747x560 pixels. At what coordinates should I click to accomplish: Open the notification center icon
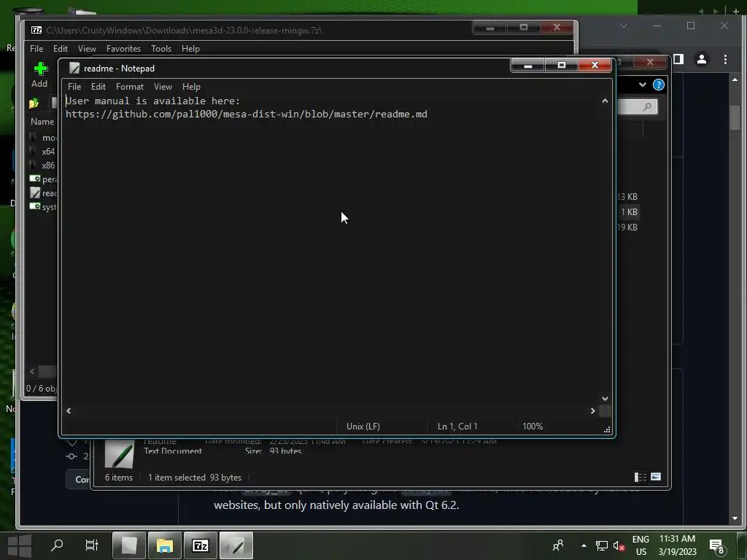[x=716, y=545]
